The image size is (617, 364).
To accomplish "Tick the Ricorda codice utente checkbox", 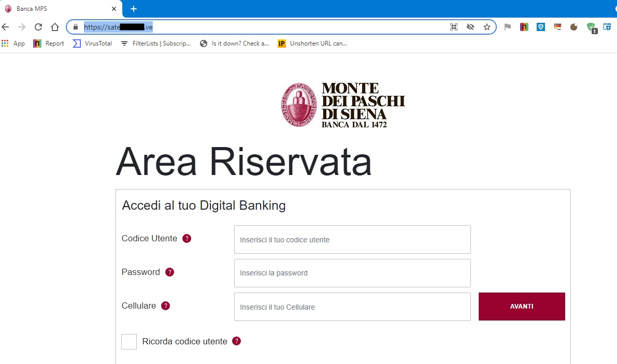I will click(x=129, y=342).
